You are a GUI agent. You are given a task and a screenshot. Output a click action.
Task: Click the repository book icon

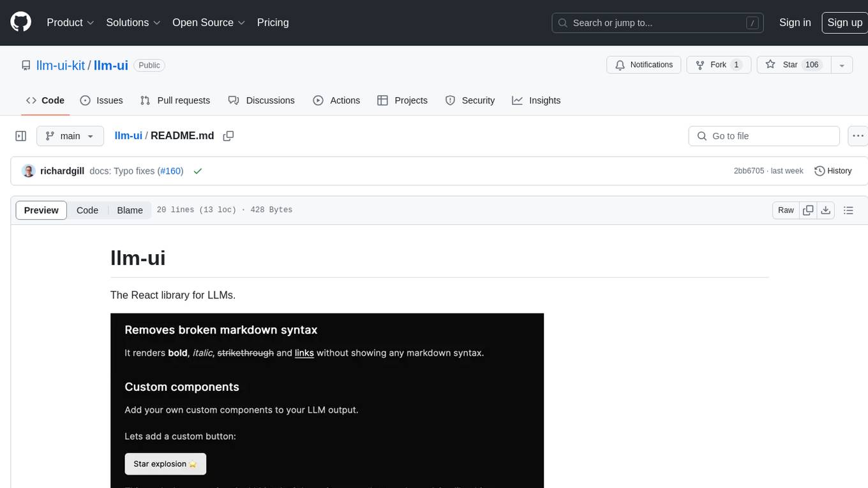[26, 65]
